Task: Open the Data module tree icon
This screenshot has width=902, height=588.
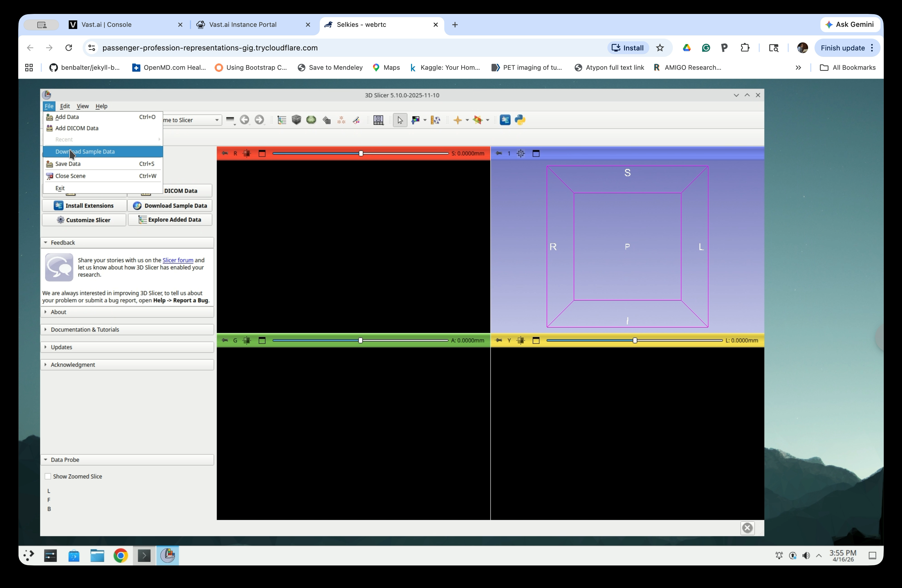Action: [282, 120]
